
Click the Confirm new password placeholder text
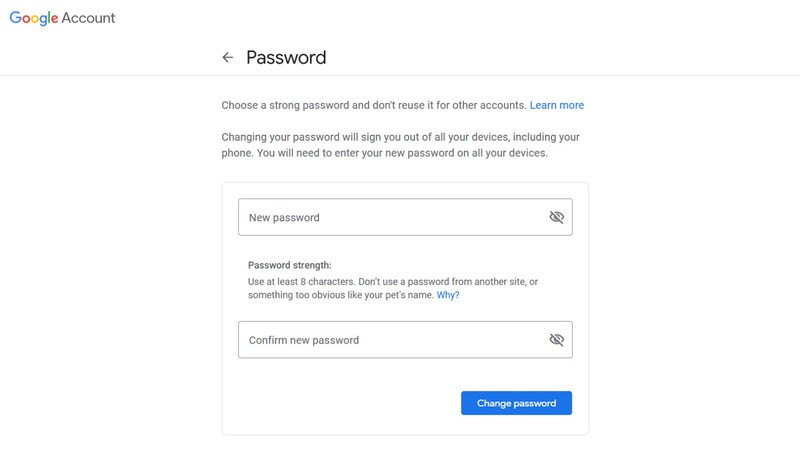(304, 340)
